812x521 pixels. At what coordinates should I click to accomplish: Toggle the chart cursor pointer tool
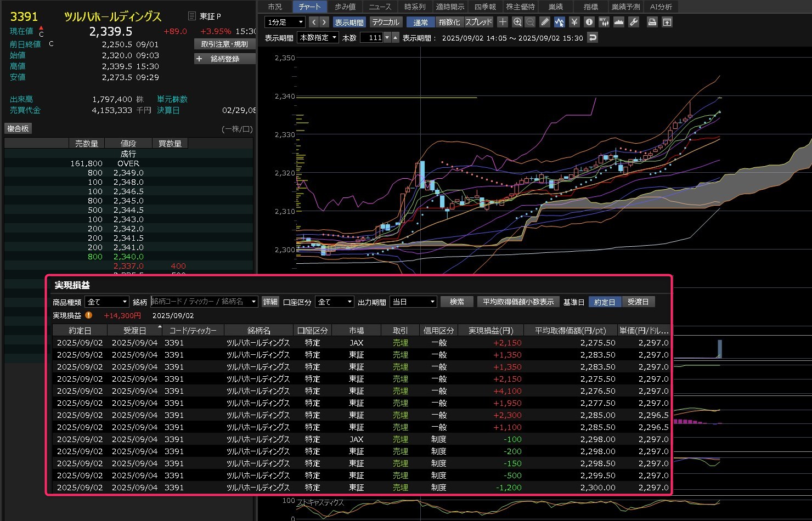[559, 22]
